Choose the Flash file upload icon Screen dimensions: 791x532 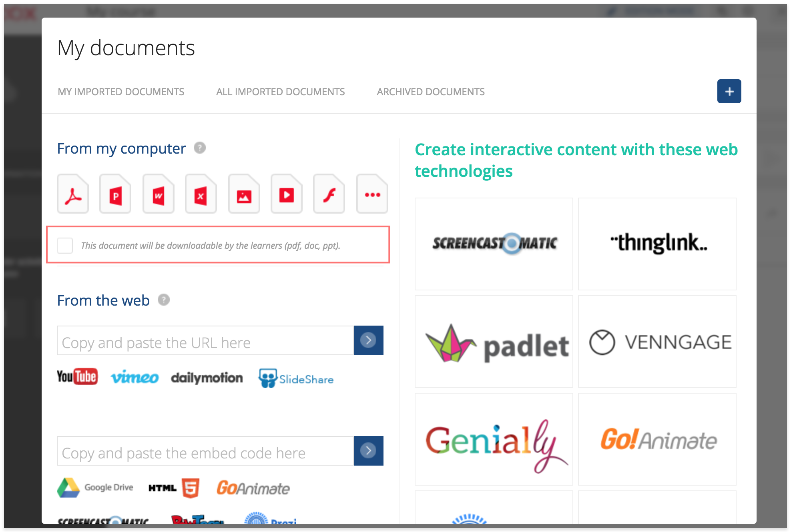click(329, 194)
